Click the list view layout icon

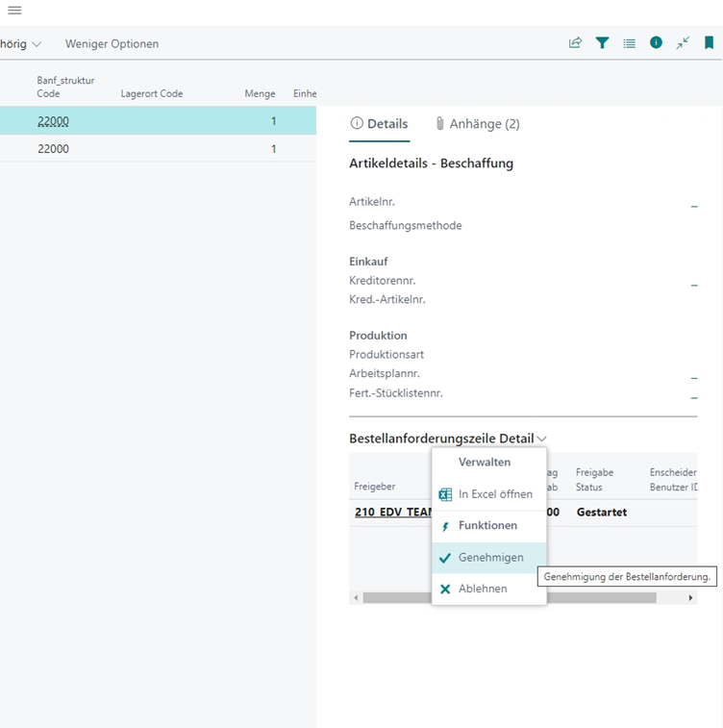629,43
